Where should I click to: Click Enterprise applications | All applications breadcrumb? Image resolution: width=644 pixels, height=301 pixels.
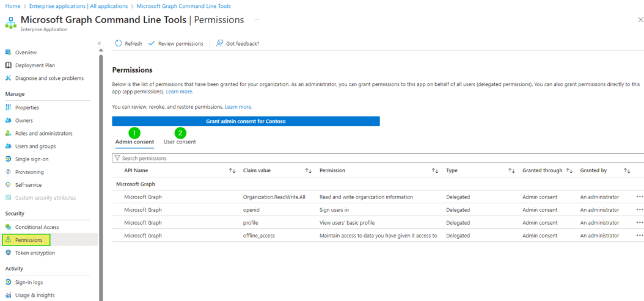(x=78, y=6)
